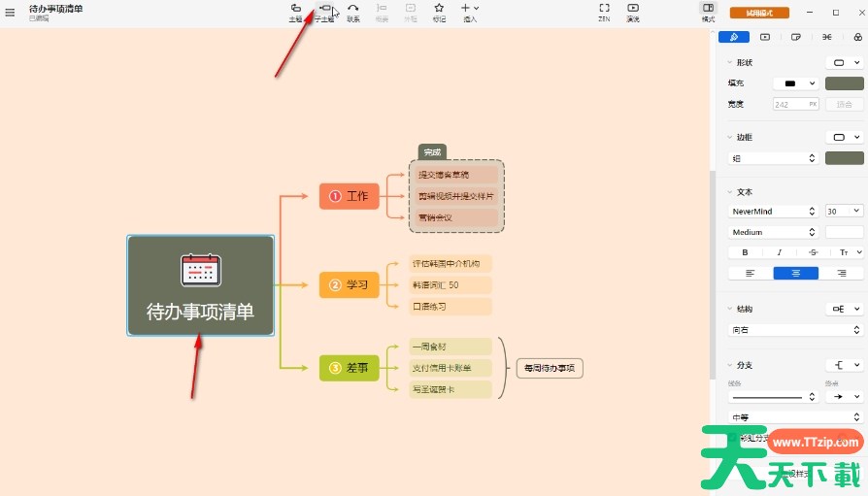The width and height of the screenshot is (868, 496).
Task: Open the 填充 fill type dropdown
Action: (x=795, y=83)
